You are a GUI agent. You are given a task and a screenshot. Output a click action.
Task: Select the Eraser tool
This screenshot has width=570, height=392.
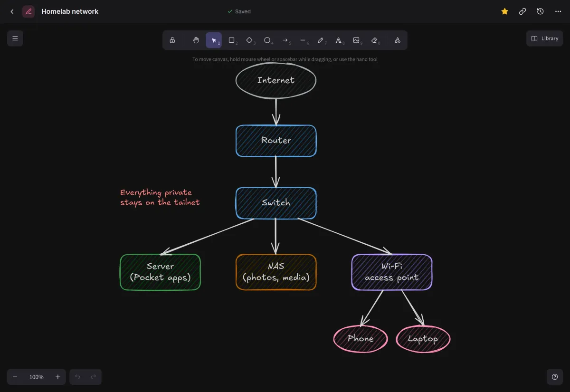tap(374, 40)
